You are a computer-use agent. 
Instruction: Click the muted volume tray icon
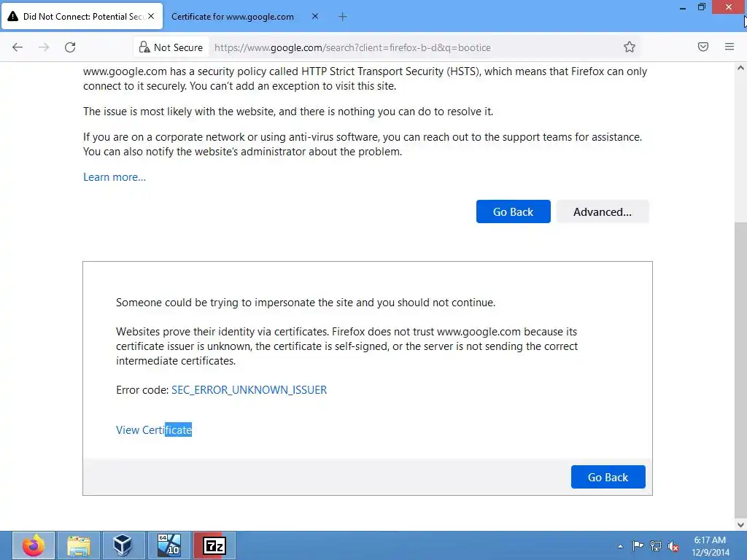coord(673,546)
